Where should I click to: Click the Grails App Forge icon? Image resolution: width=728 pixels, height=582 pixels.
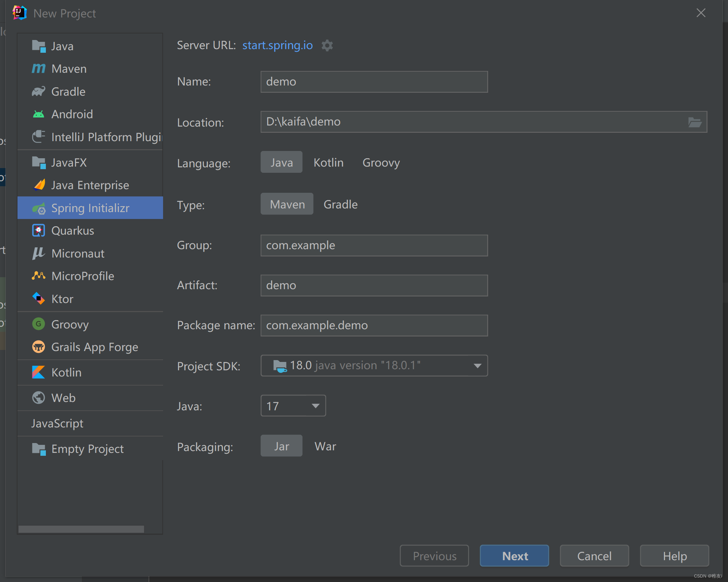pyautogui.click(x=39, y=347)
